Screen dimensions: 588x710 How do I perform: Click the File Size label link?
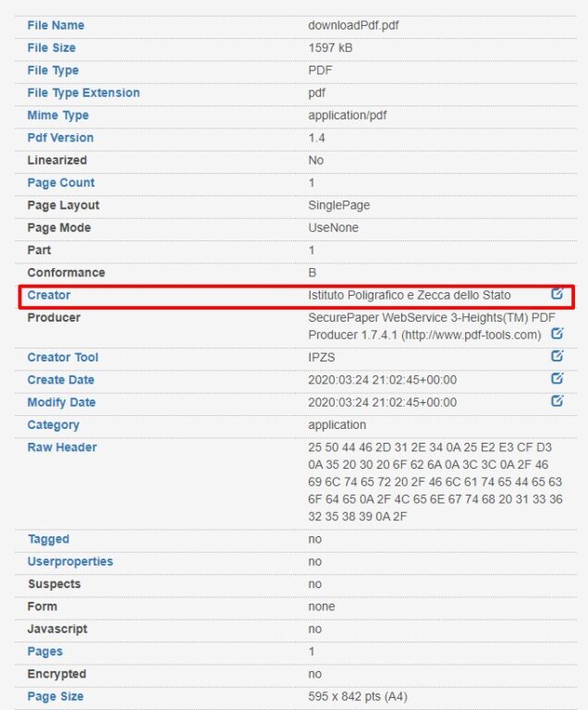(51, 48)
